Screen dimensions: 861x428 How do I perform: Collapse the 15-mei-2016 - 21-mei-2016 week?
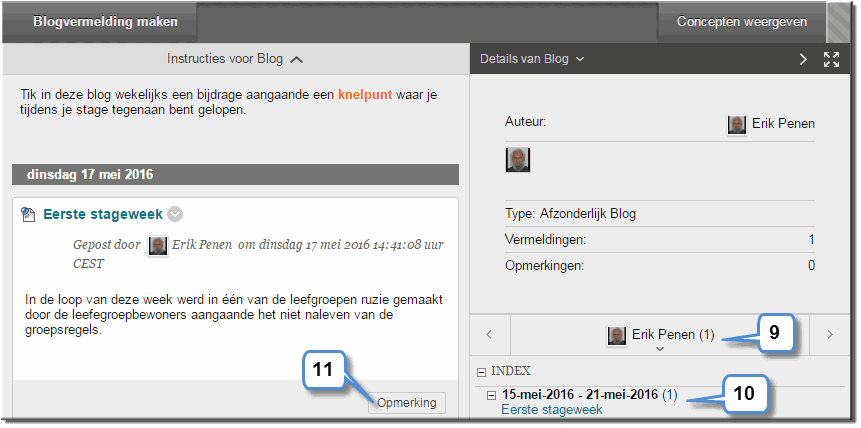[492, 395]
